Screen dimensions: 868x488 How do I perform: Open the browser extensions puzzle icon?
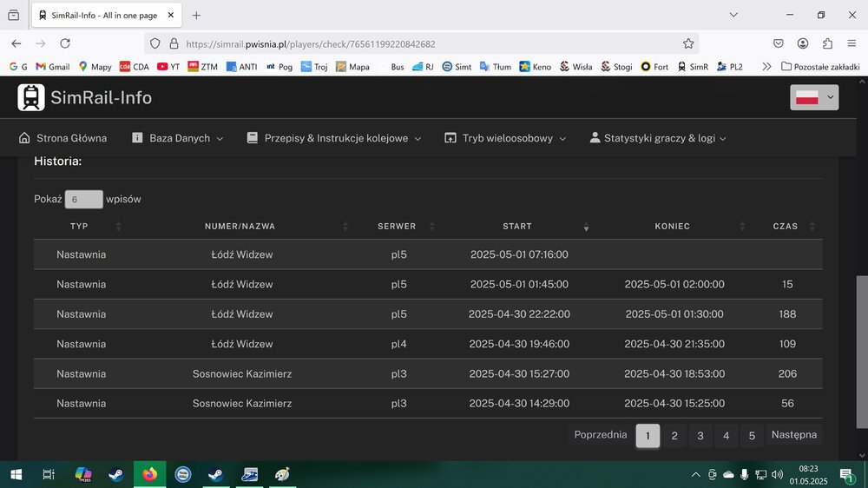(x=827, y=43)
